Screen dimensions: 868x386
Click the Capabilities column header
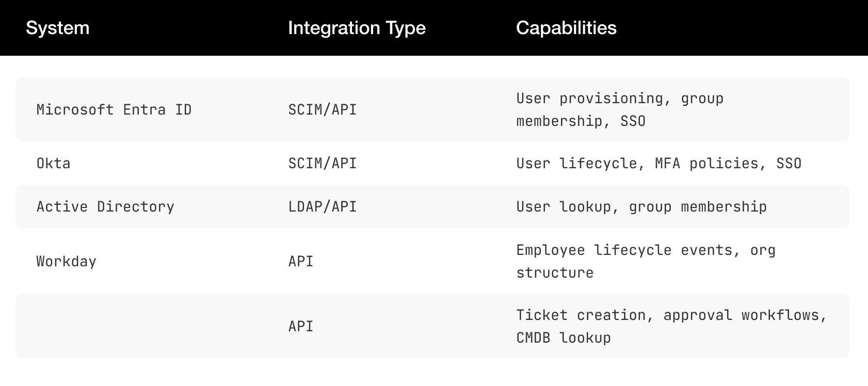566,28
